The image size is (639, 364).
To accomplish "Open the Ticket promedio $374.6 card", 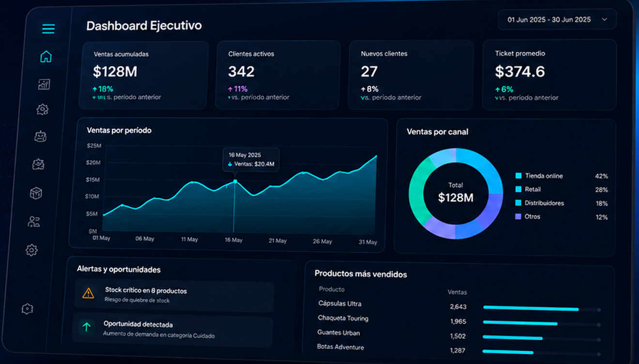I will click(x=549, y=75).
